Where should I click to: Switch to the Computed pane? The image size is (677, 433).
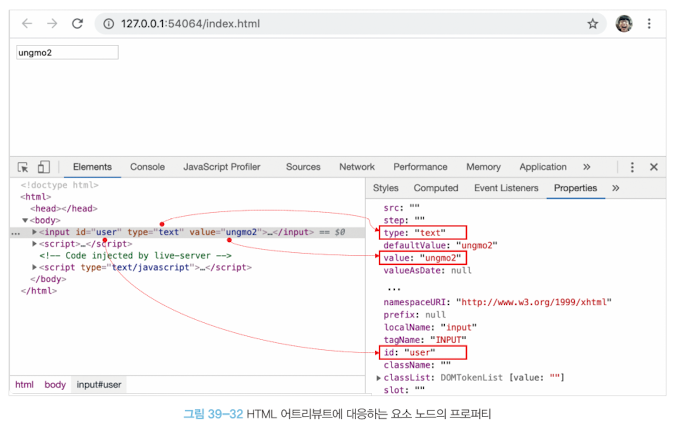[436, 188]
